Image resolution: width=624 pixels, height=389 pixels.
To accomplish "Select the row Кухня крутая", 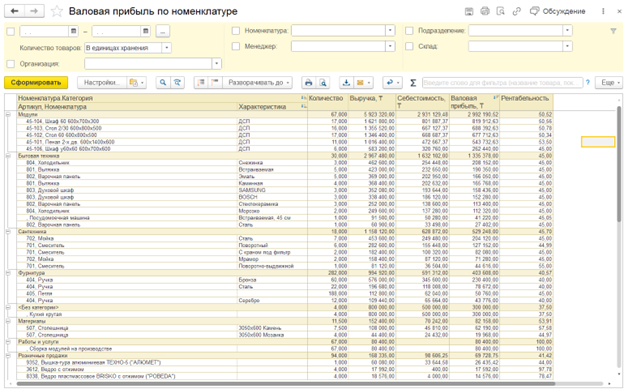I will (285, 314).
